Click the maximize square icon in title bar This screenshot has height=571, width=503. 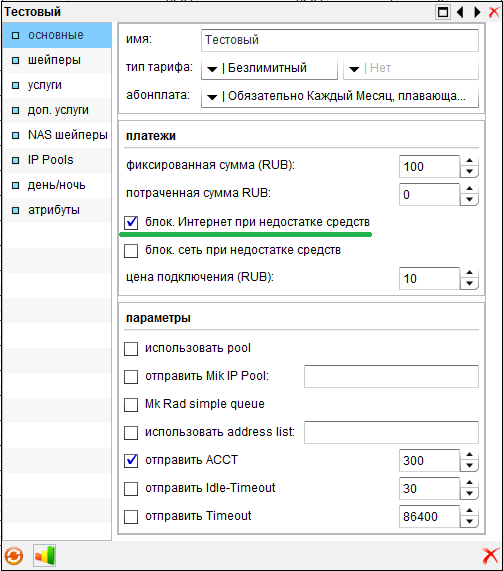(443, 12)
